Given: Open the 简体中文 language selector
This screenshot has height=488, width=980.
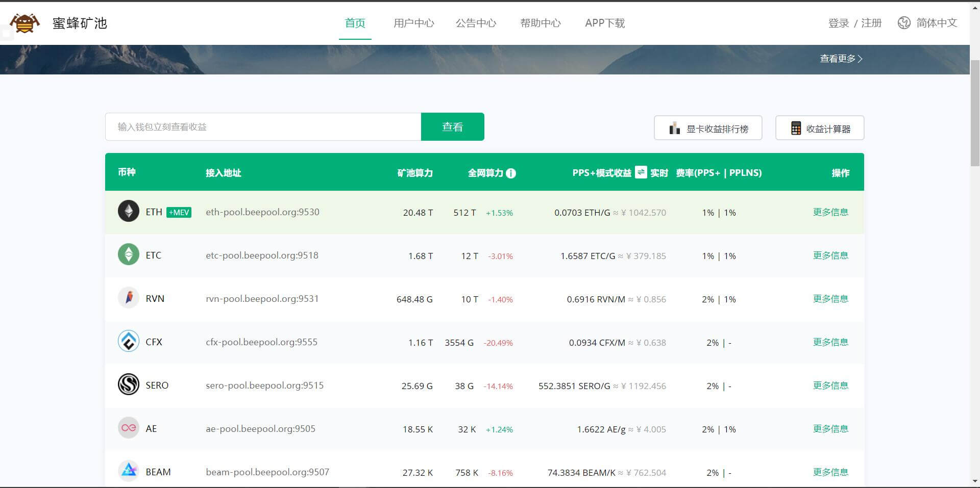Looking at the screenshot, I should 936,23.
